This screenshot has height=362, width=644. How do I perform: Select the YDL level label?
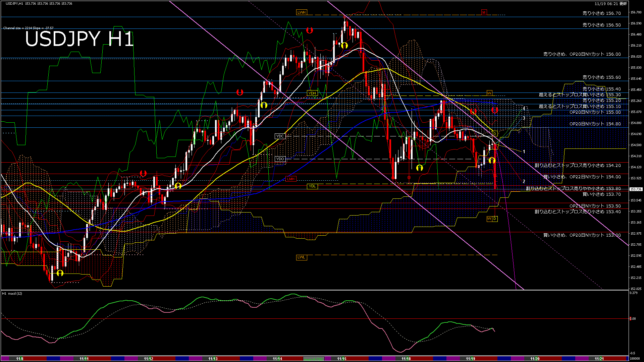click(x=312, y=186)
